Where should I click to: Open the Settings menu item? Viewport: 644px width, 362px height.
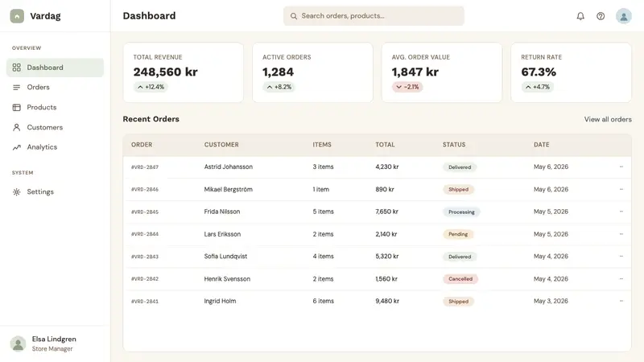[x=55, y=191]
